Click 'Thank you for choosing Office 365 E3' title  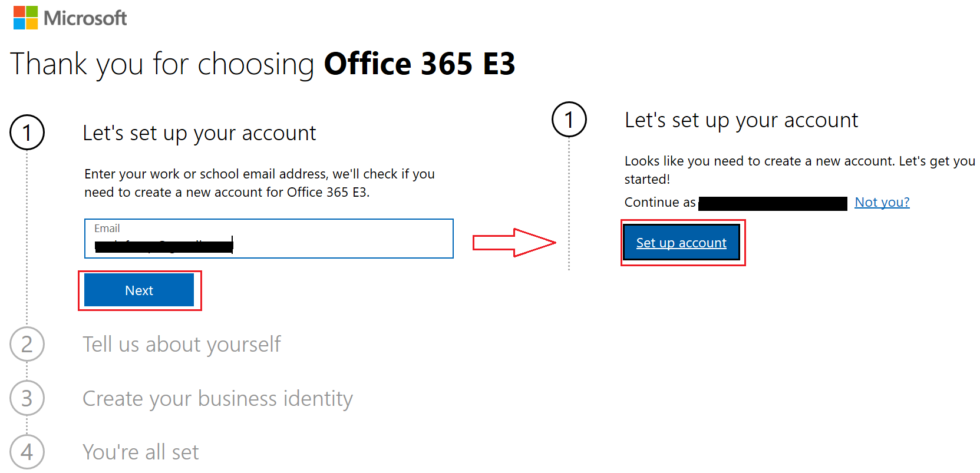[x=263, y=64]
